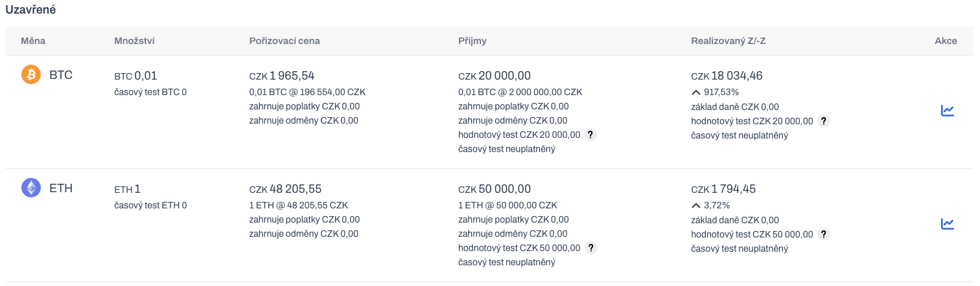The width and height of the screenshot is (980, 286).
Task: Show help for BTC hodnotový test under Realizovaný Z/-Z
Action: point(824,121)
